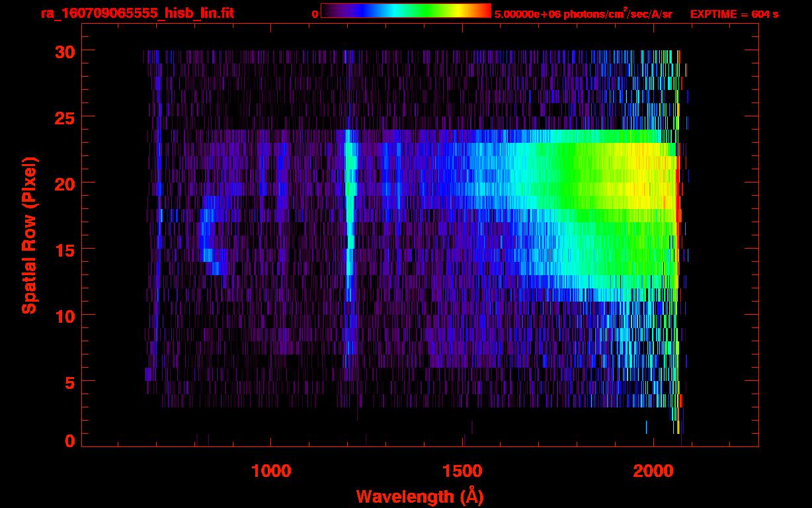Click the EXPTIME = 604 s label
The height and width of the screenshot is (508, 812).
pyautogui.click(x=733, y=14)
